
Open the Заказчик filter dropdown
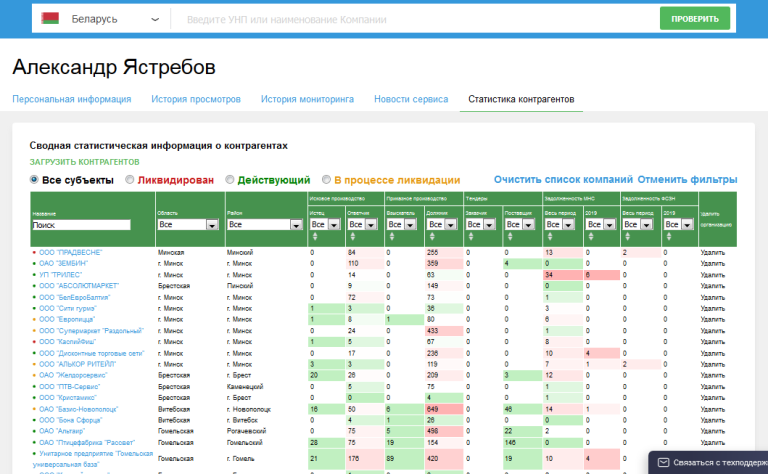(480, 224)
